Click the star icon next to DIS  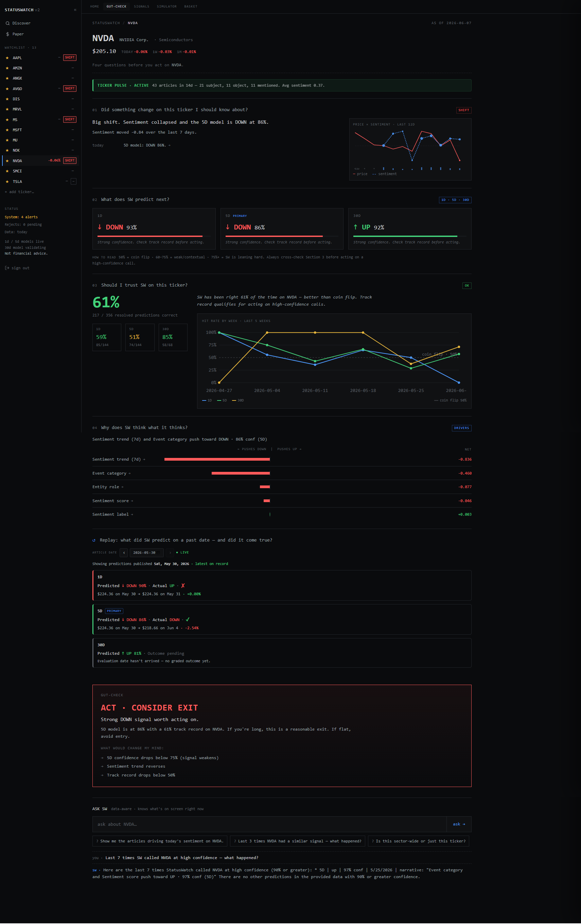7,99
